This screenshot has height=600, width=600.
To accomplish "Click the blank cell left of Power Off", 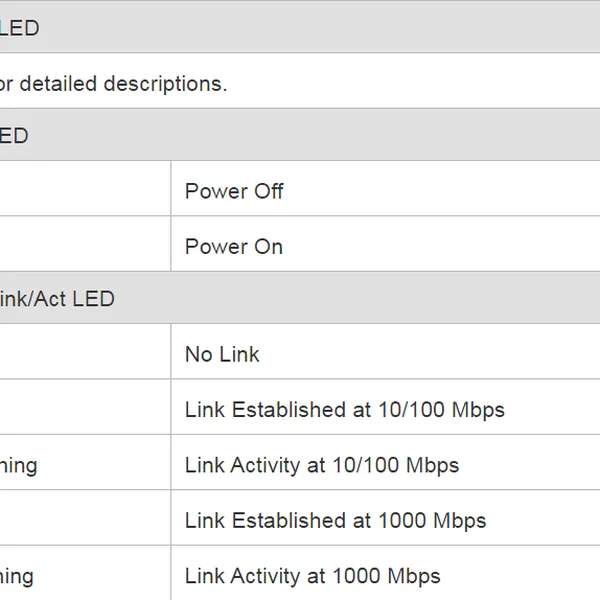I will 84,191.
